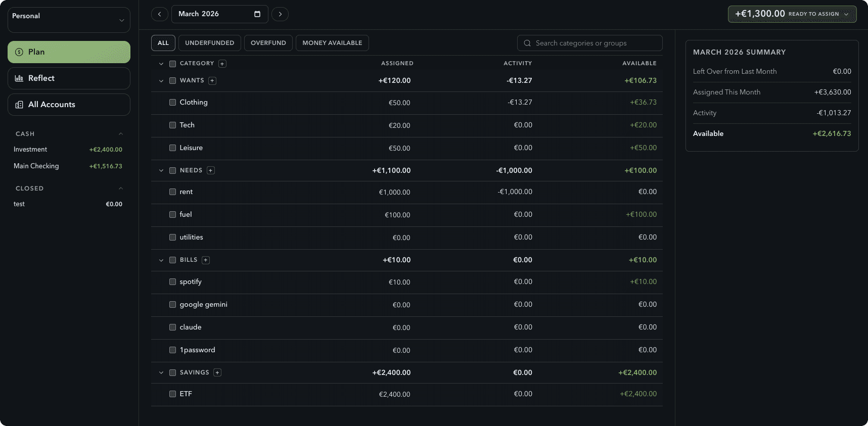Check the WANTS group checkbox
This screenshot has height=426, width=868.
(x=172, y=81)
